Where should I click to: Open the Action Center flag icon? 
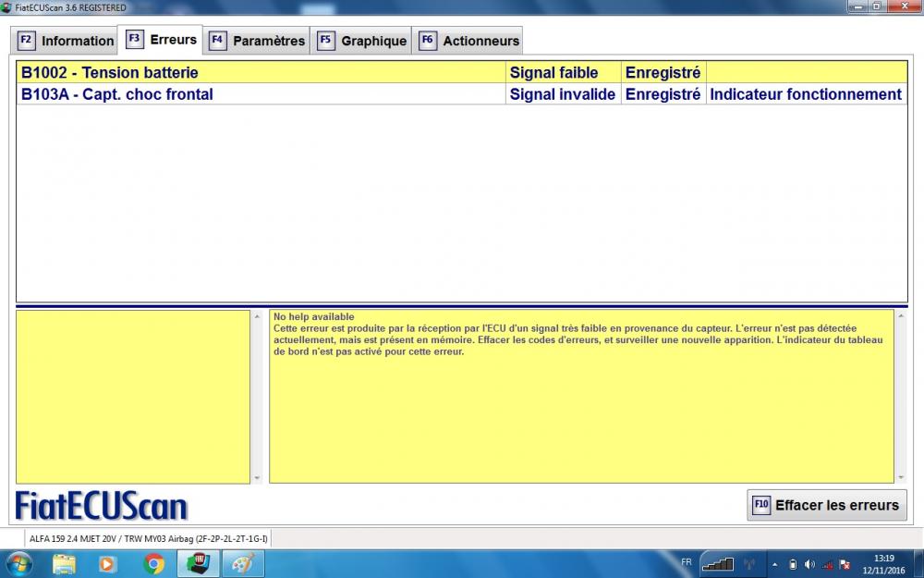(x=845, y=564)
